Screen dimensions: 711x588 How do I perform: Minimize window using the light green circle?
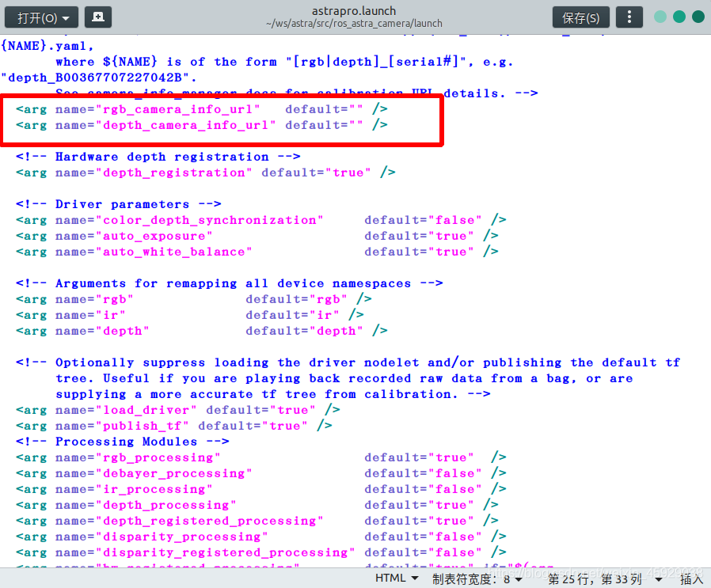coord(660,17)
